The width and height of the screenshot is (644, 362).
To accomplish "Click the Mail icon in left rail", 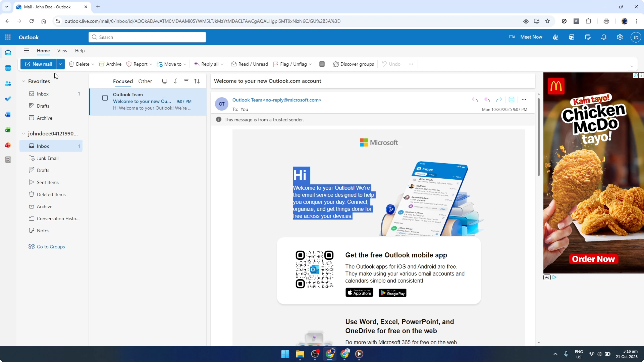I will coord(8,52).
